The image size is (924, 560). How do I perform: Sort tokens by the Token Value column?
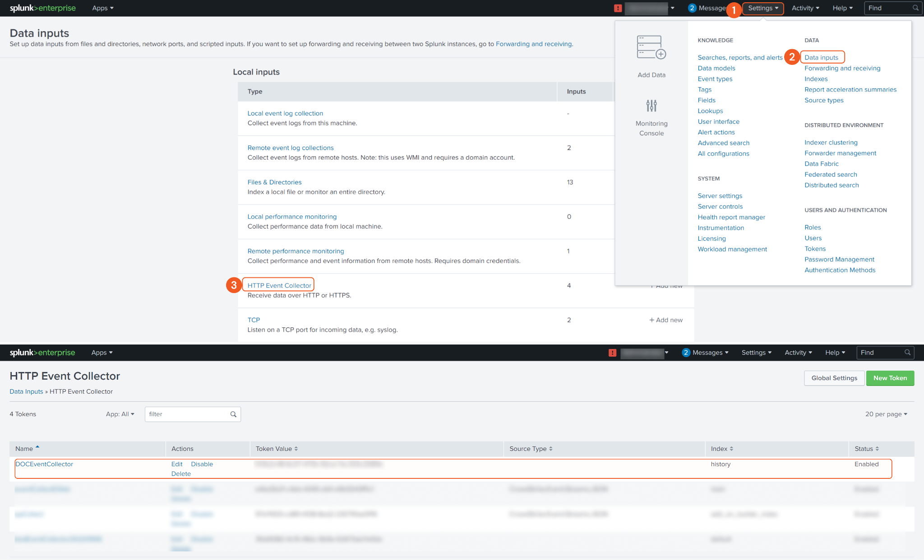[277, 449]
